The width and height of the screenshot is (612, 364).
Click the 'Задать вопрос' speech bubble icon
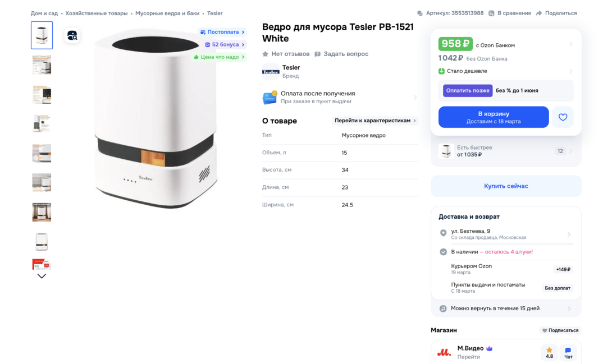coord(317,54)
